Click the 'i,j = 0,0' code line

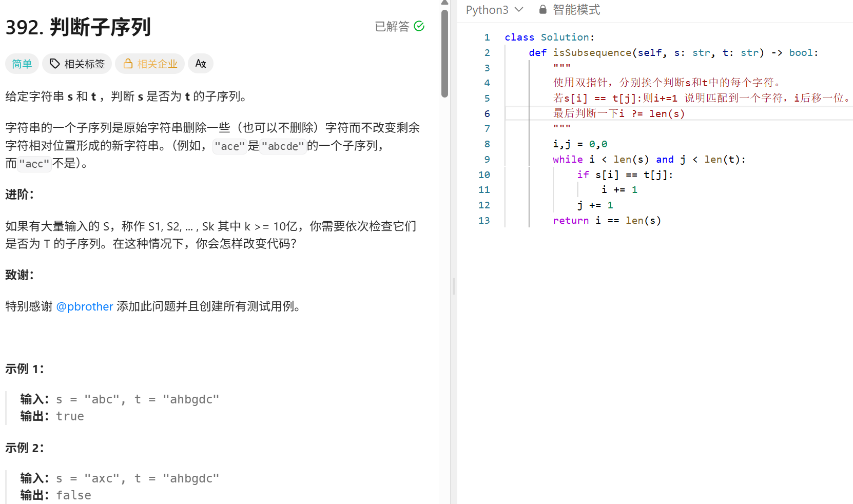pyautogui.click(x=580, y=144)
